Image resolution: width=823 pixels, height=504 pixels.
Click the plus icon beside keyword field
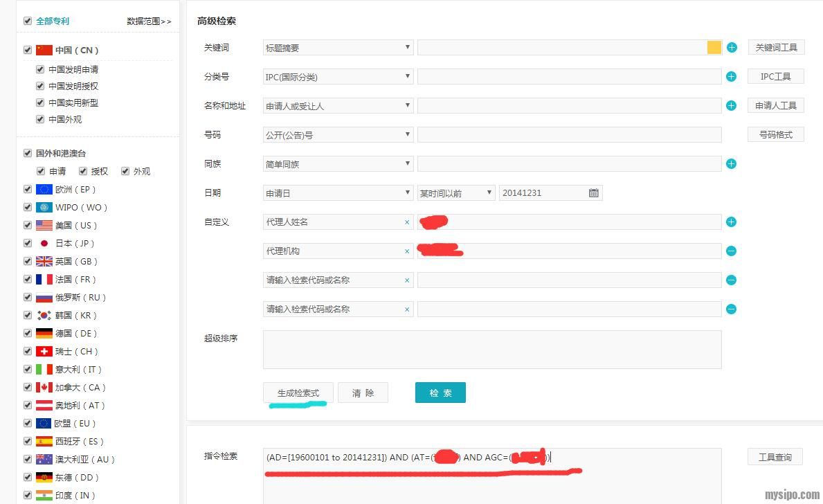coord(732,48)
